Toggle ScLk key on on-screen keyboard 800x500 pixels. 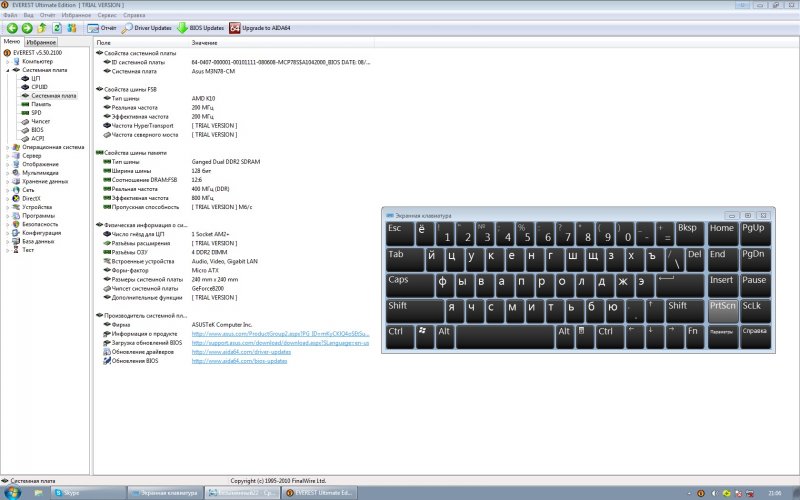tap(753, 306)
